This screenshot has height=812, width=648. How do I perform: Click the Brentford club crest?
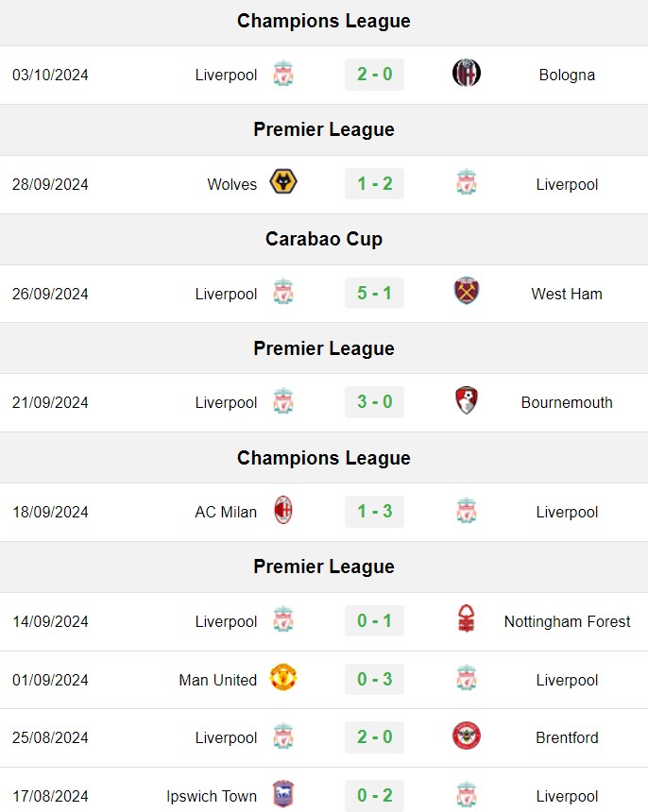pyautogui.click(x=467, y=736)
